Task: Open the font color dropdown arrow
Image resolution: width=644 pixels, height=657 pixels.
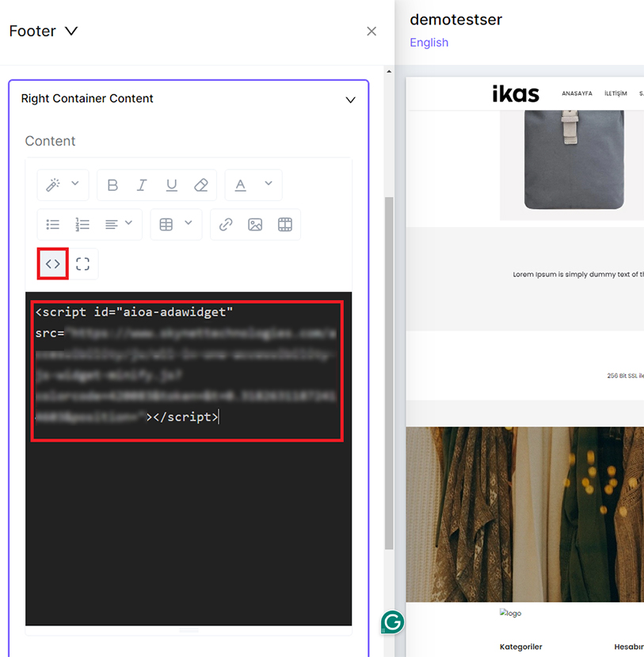Action: click(268, 184)
